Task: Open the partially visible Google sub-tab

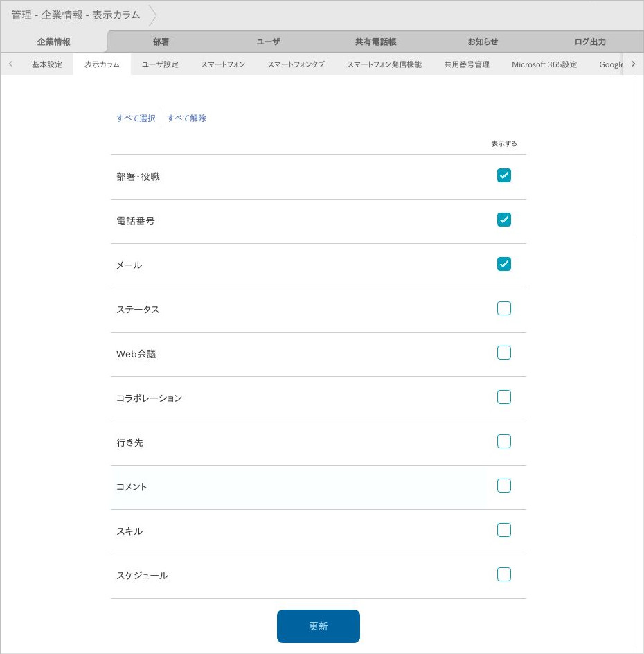Action: click(611, 64)
